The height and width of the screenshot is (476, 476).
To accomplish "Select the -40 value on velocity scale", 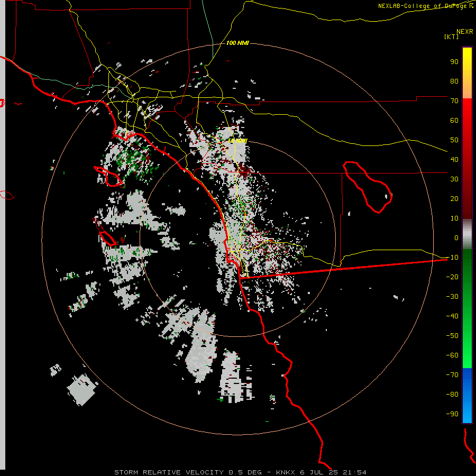I will [x=452, y=316].
